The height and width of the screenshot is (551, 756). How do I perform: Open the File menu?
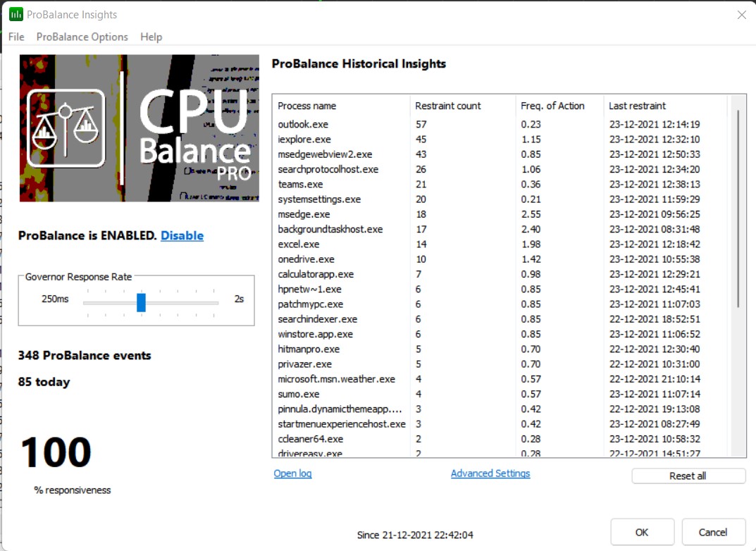pos(16,37)
